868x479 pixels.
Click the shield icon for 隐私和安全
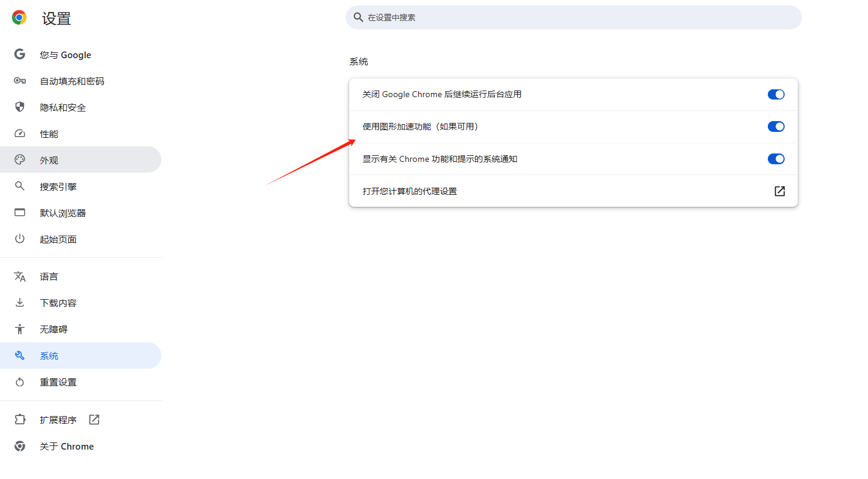tap(20, 107)
